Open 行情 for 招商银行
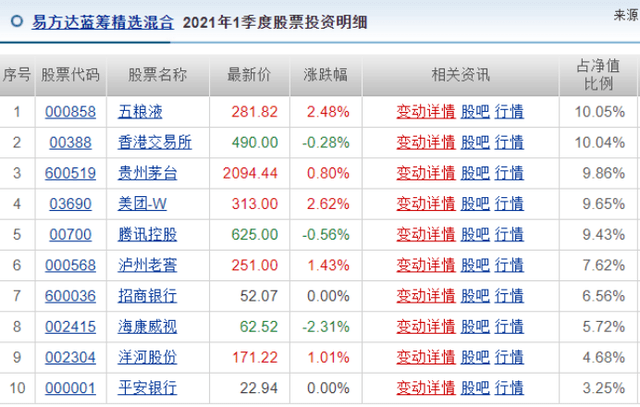The width and height of the screenshot is (640, 407). tap(509, 296)
